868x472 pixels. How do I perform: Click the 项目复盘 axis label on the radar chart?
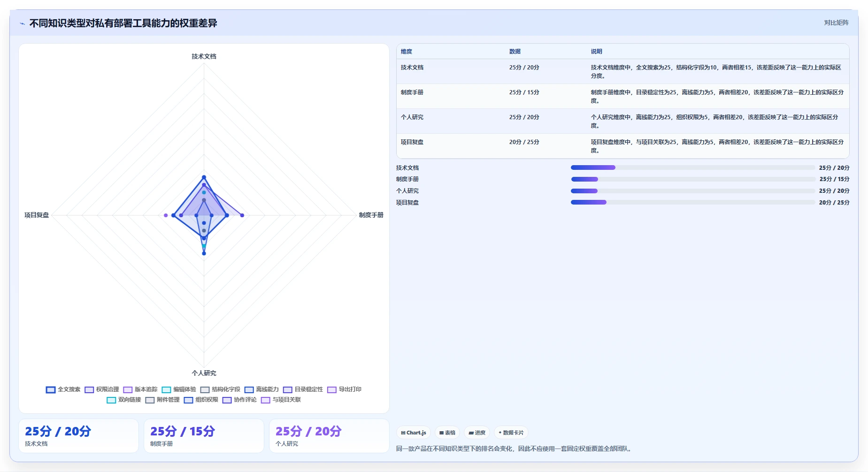pyautogui.click(x=37, y=215)
